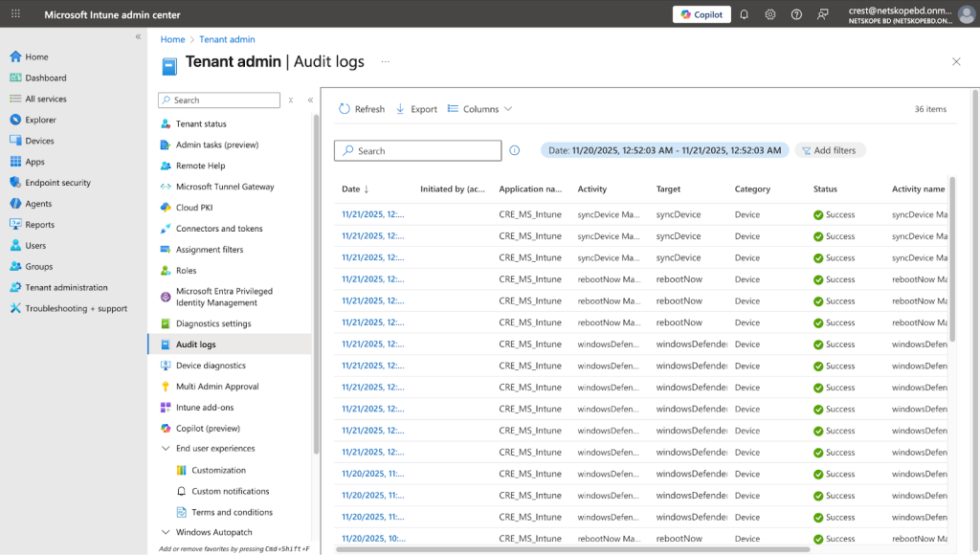Edit the Date range filter pill

click(x=664, y=150)
